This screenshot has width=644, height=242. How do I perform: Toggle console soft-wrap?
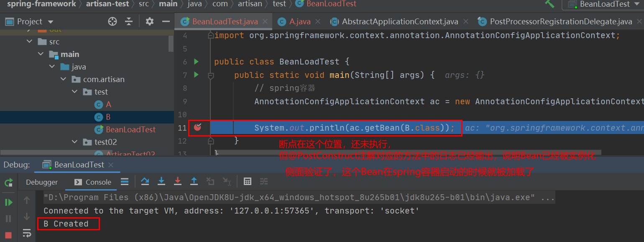point(27,233)
